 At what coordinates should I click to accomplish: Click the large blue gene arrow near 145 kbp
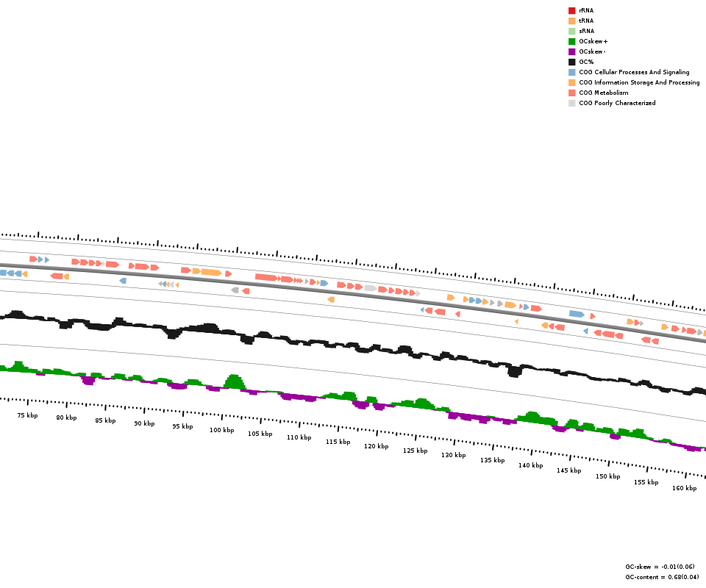[577, 314]
